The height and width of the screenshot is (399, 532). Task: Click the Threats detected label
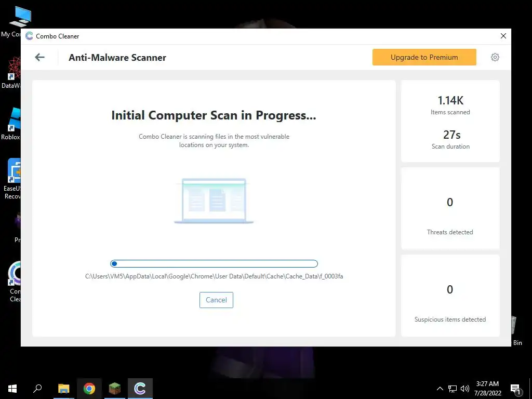click(450, 232)
